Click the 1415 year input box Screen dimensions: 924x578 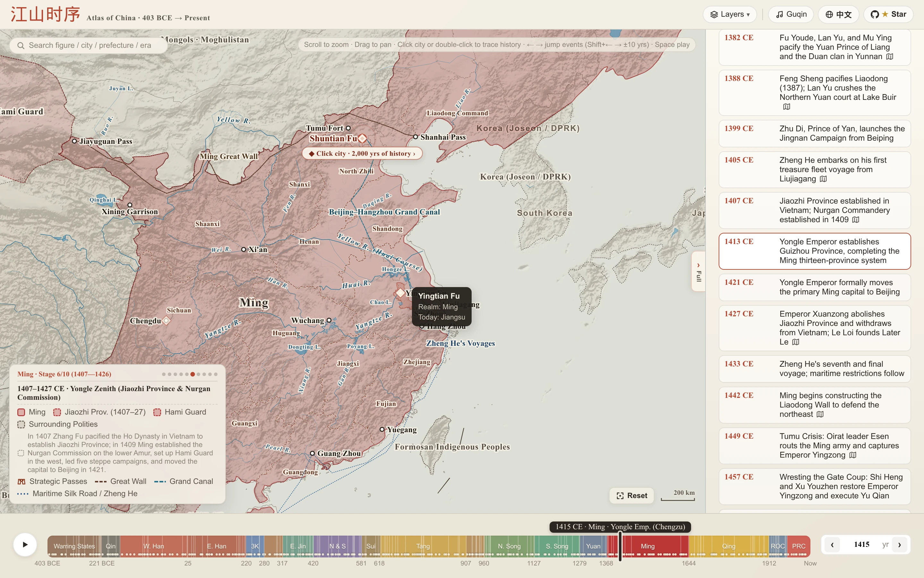pos(861,545)
